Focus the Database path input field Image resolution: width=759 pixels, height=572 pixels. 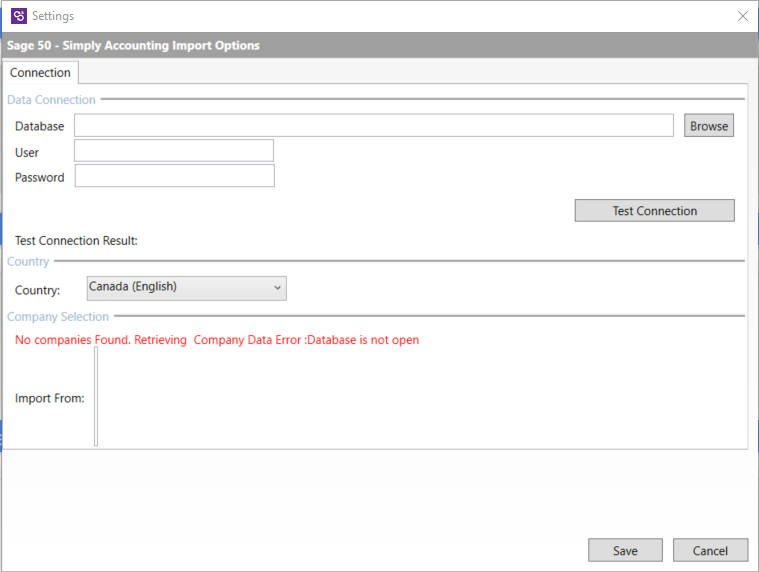pyautogui.click(x=374, y=125)
